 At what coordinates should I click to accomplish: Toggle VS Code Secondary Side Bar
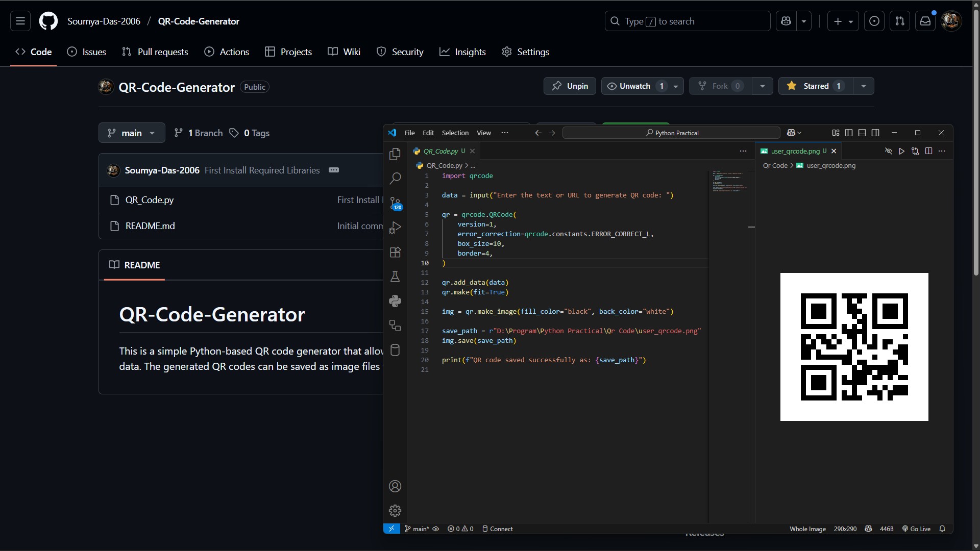click(875, 133)
